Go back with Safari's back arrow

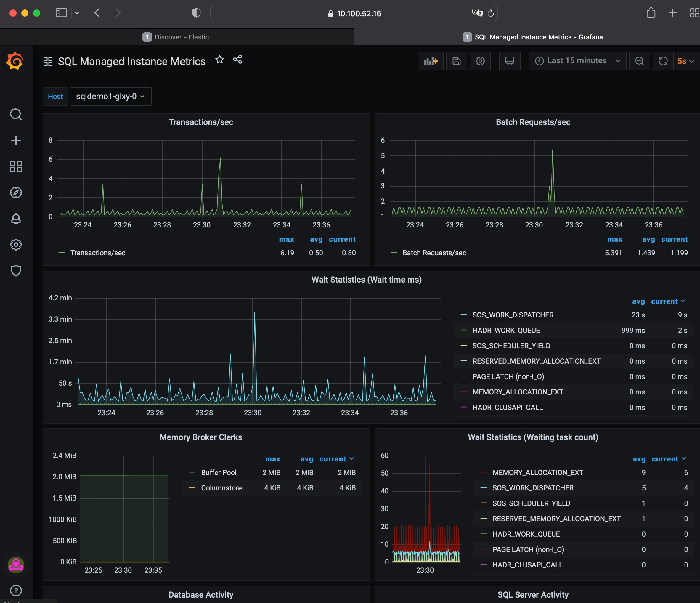tap(97, 13)
